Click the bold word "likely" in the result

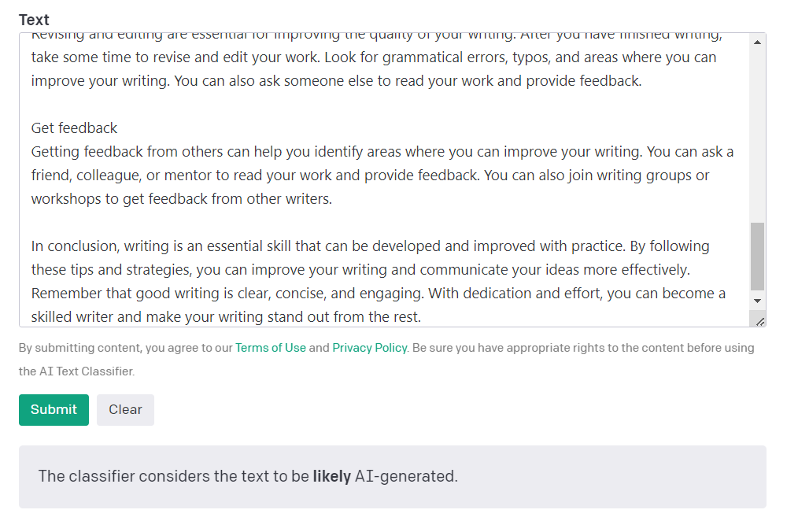click(331, 476)
